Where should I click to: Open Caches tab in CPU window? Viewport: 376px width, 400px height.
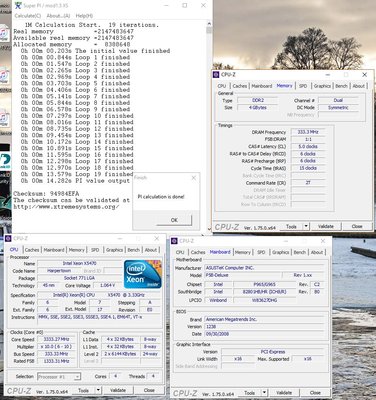coord(32,250)
